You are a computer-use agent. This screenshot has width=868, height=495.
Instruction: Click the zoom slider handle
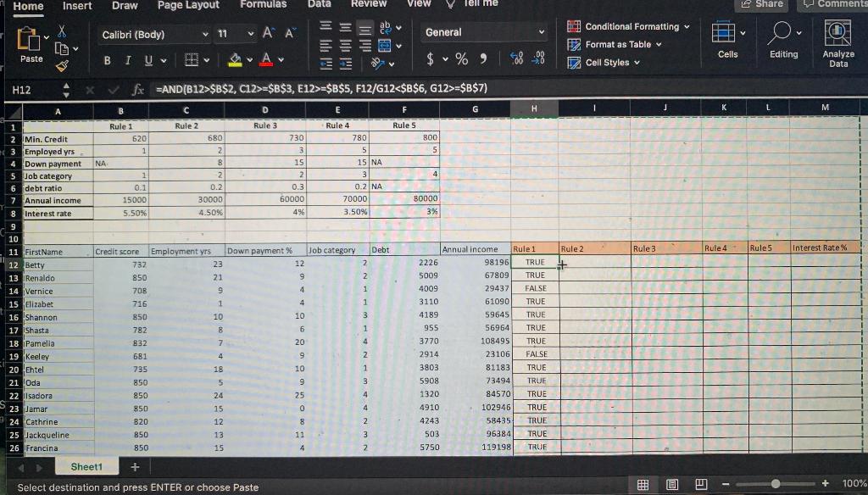point(776,484)
